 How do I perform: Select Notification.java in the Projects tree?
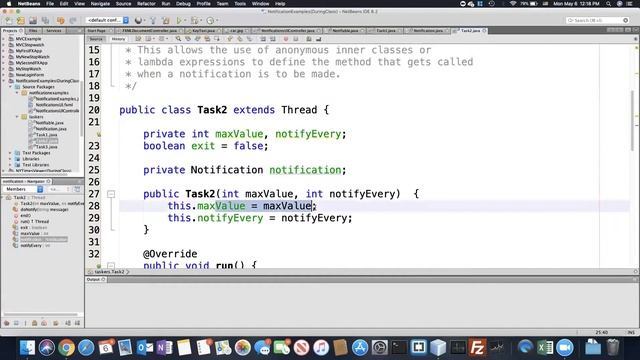(50, 129)
